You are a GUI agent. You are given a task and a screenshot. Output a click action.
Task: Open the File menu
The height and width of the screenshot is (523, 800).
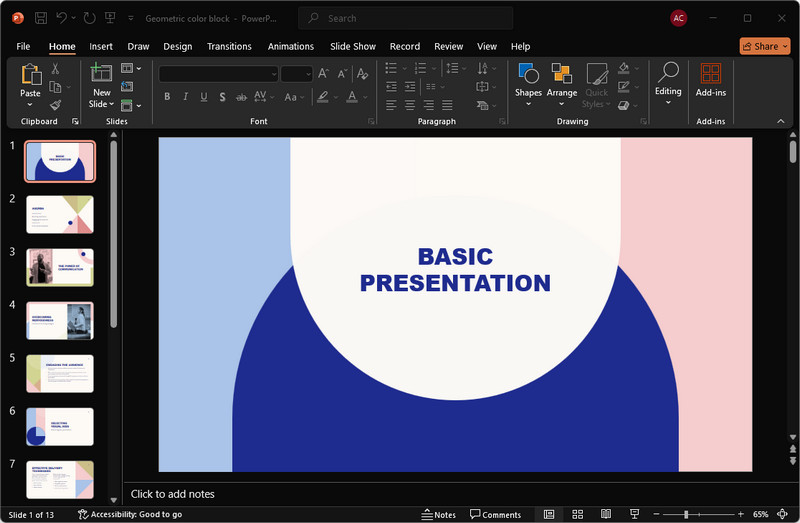click(x=23, y=46)
